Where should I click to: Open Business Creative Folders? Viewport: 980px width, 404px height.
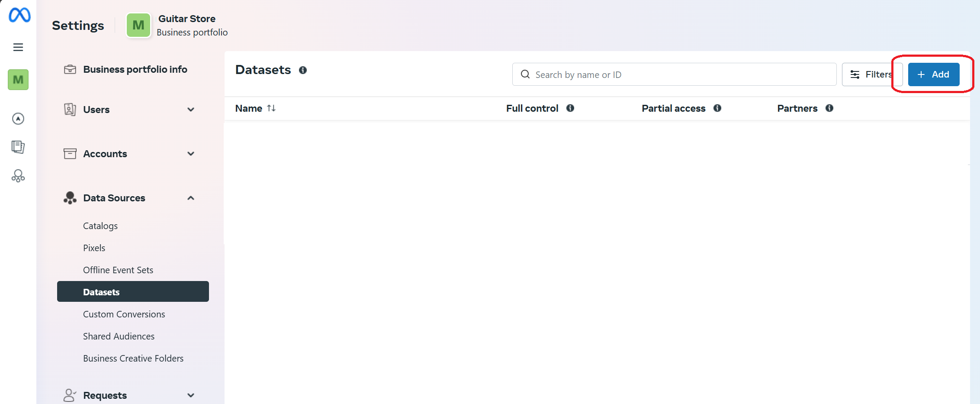133,359
